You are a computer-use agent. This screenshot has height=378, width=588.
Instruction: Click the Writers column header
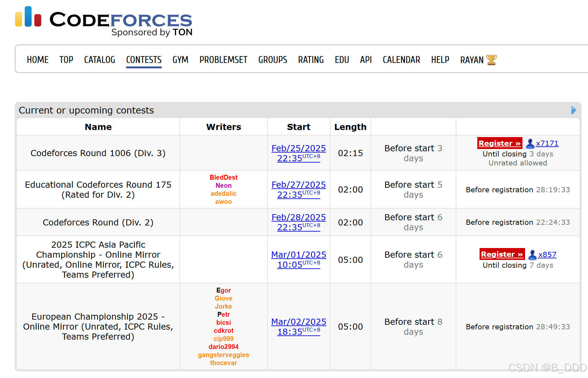click(x=223, y=127)
